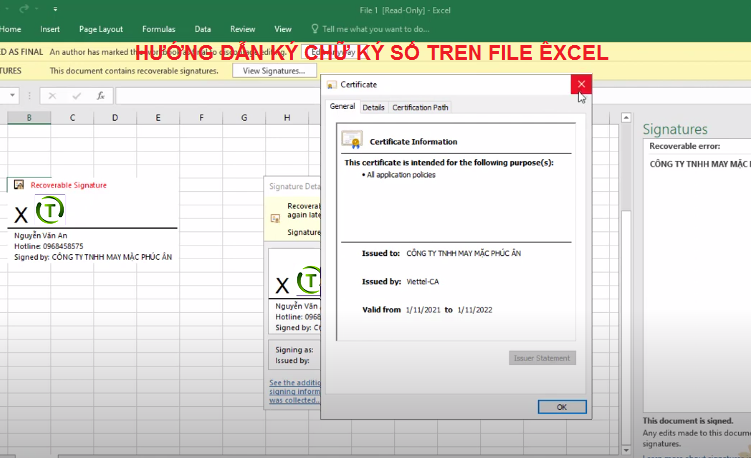Click the Signed by line on the sheet

93,257
